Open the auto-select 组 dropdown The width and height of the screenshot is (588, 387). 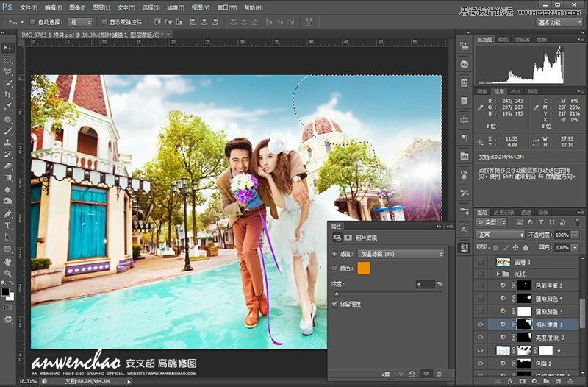pos(80,22)
